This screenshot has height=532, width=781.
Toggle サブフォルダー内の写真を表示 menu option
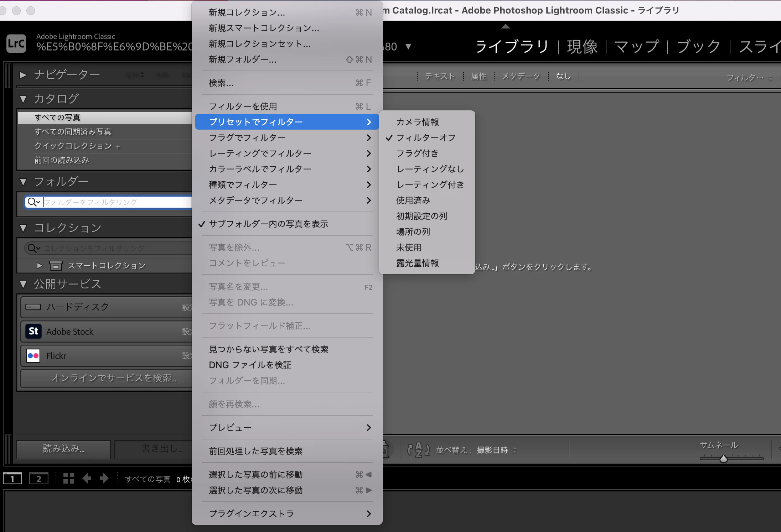coord(268,224)
